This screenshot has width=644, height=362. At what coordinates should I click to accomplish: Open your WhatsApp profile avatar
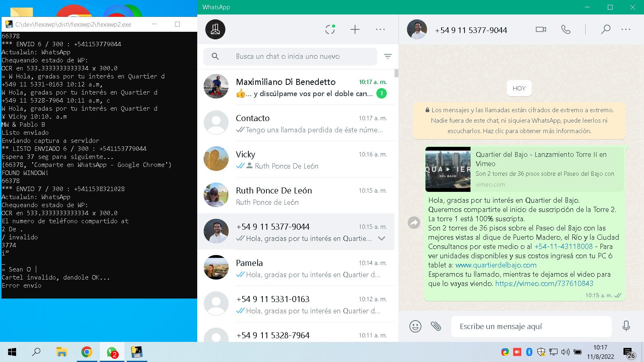click(x=215, y=29)
